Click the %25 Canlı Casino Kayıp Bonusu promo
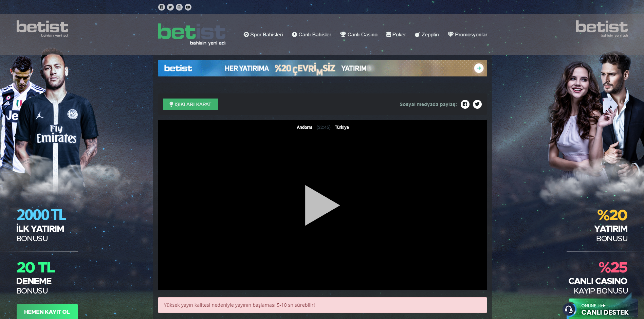 [598, 278]
